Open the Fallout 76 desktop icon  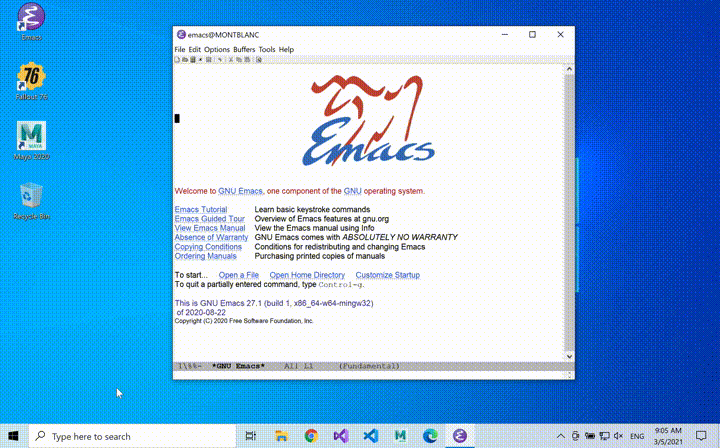click(x=31, y=80)
